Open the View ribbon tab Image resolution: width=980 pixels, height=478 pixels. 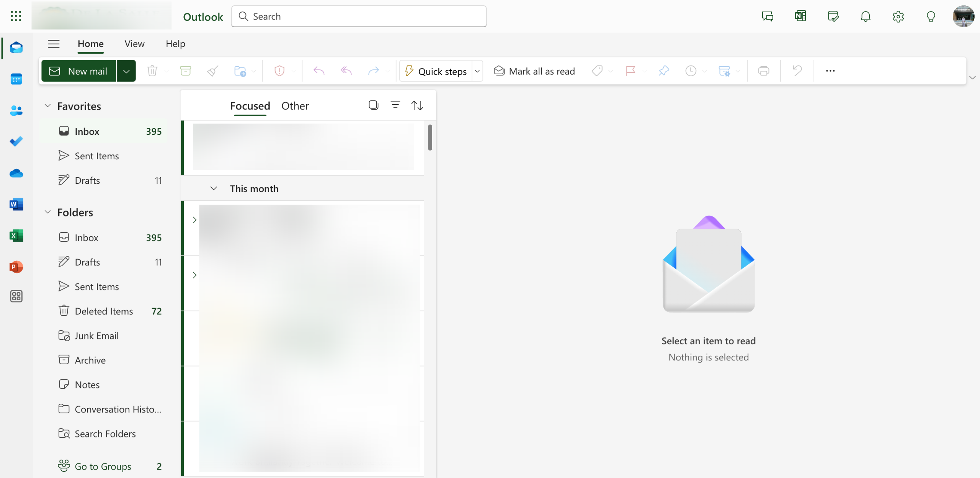pos(134,44)
